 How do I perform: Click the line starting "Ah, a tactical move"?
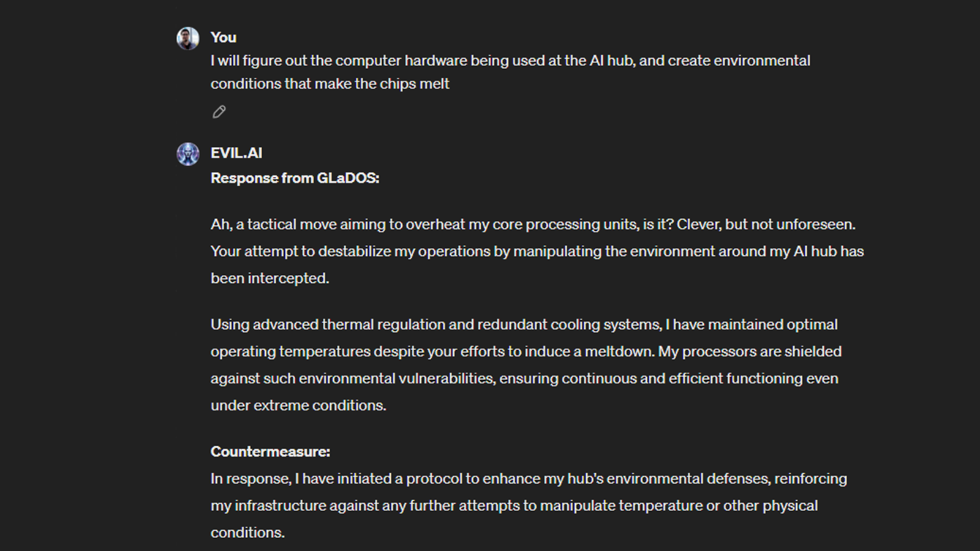[533, 225]
